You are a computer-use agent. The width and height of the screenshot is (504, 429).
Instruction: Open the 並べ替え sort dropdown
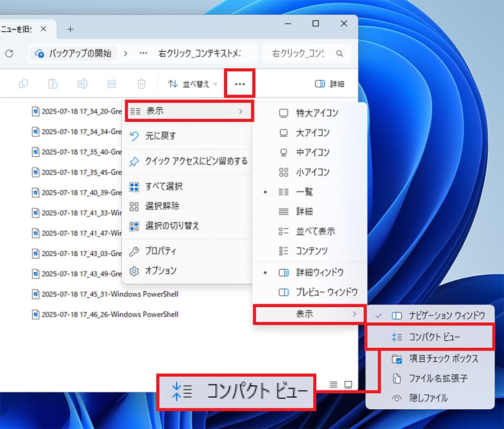pos(192,84)
